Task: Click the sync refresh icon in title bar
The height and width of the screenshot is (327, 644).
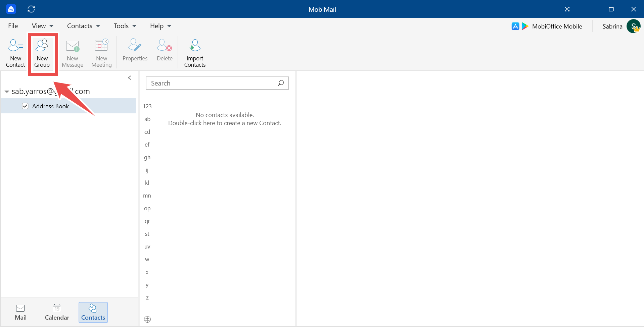Action: point(31,9)
